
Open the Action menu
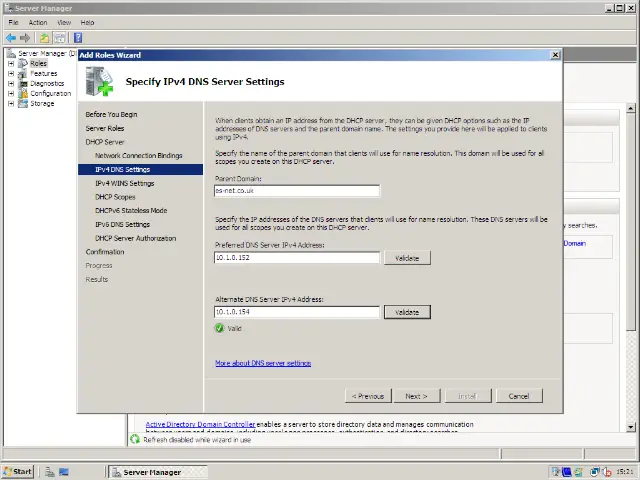click(x=38, y=22)
